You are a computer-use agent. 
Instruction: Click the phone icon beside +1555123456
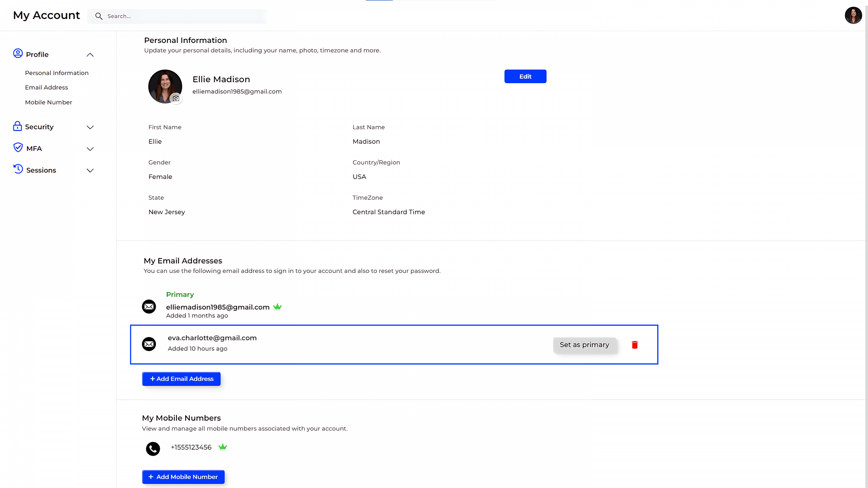[153, 449]
